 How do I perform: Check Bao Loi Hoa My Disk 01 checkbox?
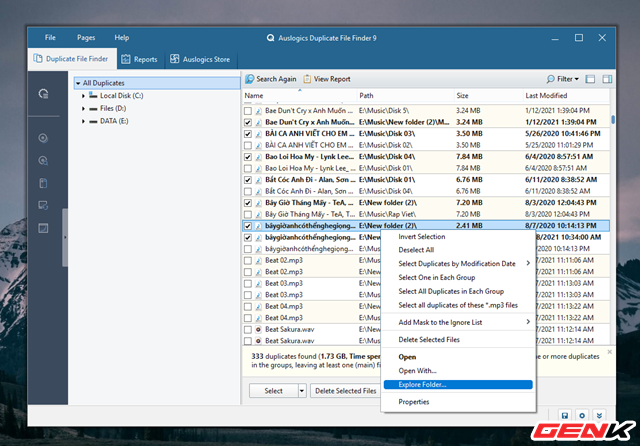coord(248,168)
